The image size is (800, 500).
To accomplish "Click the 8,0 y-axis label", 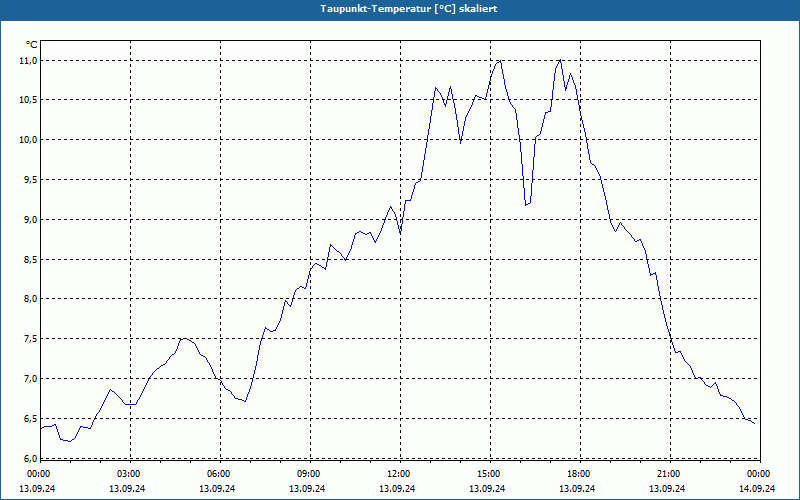I will (31, 298).
